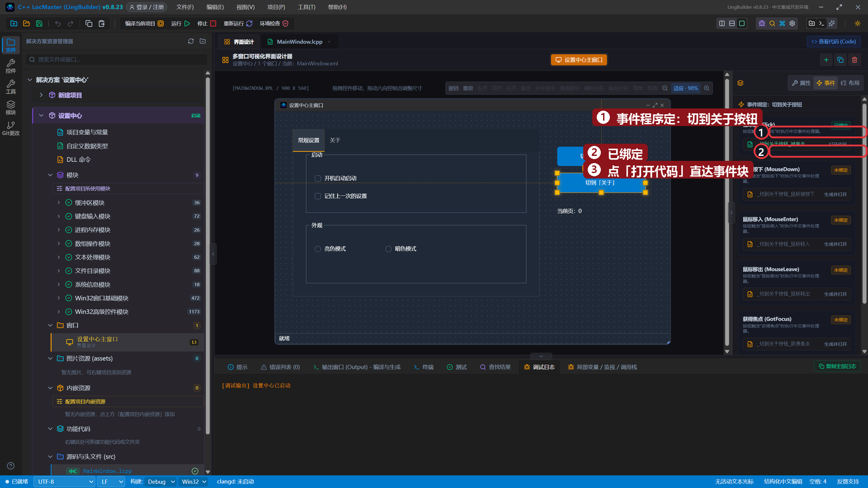
Task: Run the project with the play icon
Action: pos(187,23)
